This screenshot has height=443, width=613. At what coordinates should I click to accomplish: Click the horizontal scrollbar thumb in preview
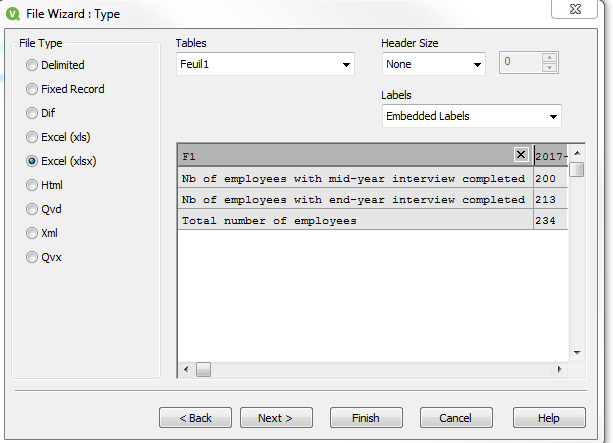tap(203, 370)
